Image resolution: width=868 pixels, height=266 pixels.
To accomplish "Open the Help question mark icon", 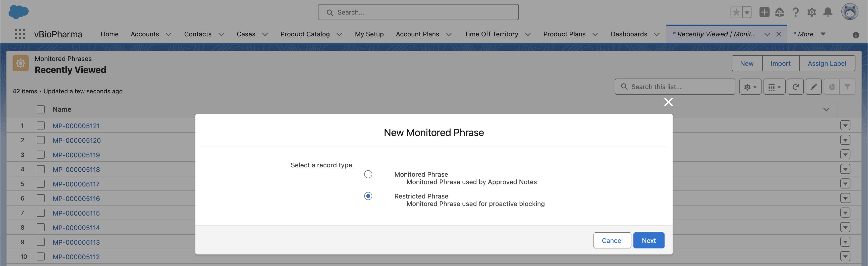I will [795, 13].
